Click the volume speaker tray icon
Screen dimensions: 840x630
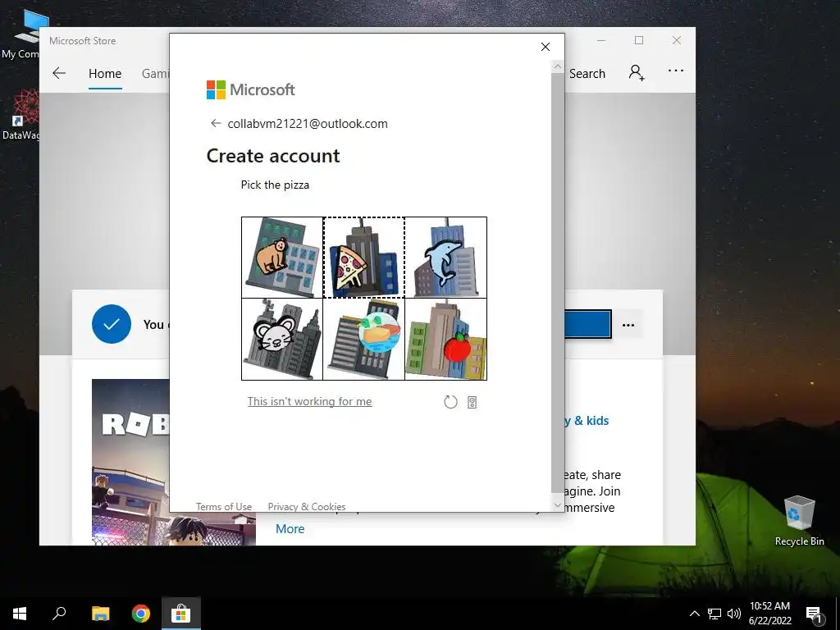tap(734, 614)
